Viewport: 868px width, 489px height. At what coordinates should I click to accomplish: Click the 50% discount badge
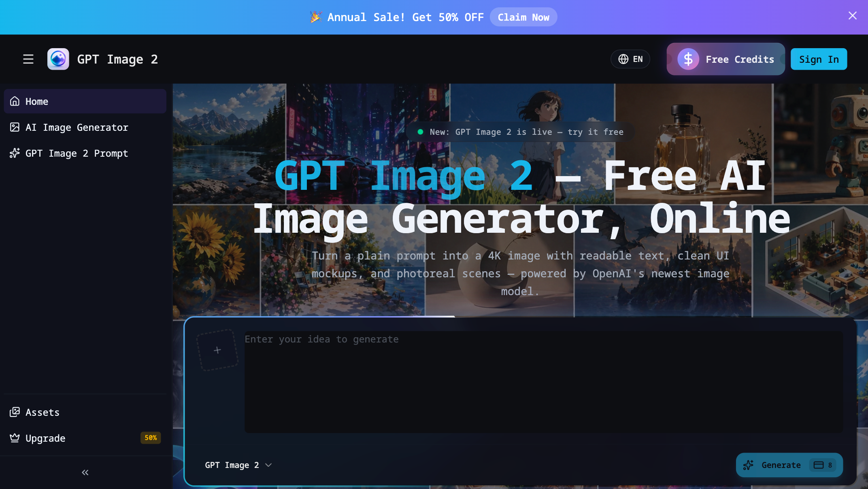151,438
